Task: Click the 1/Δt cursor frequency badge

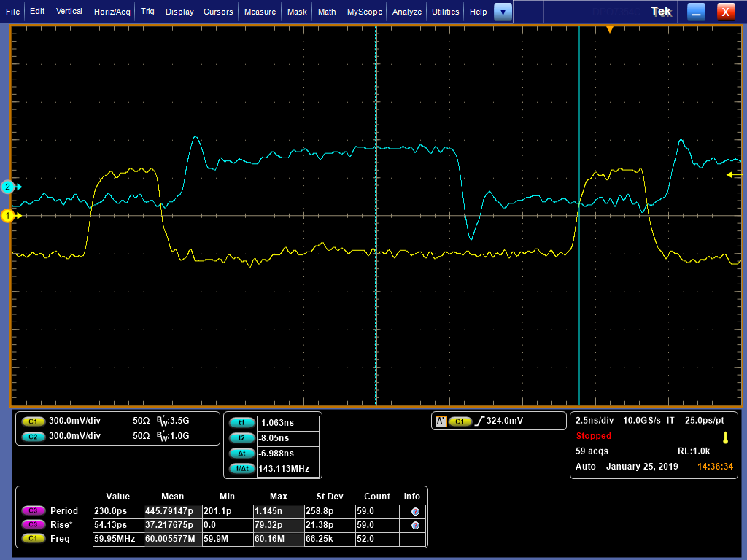Action: pos(241,469)
